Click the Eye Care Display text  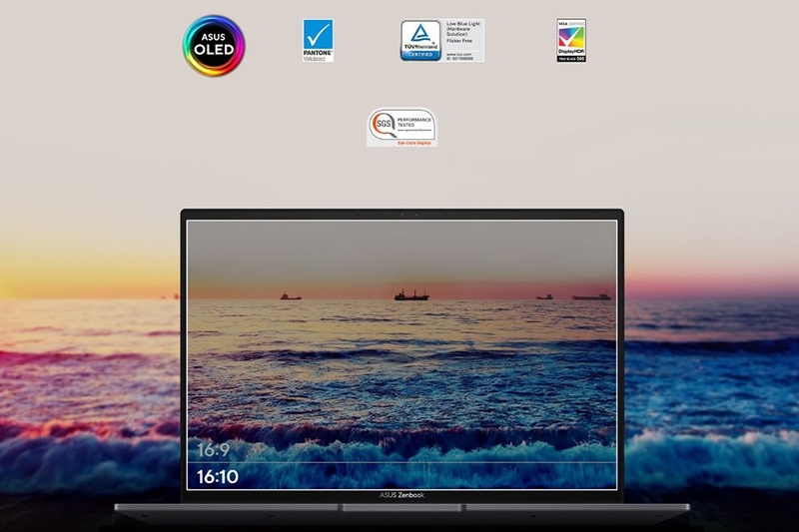coord(414,144)
